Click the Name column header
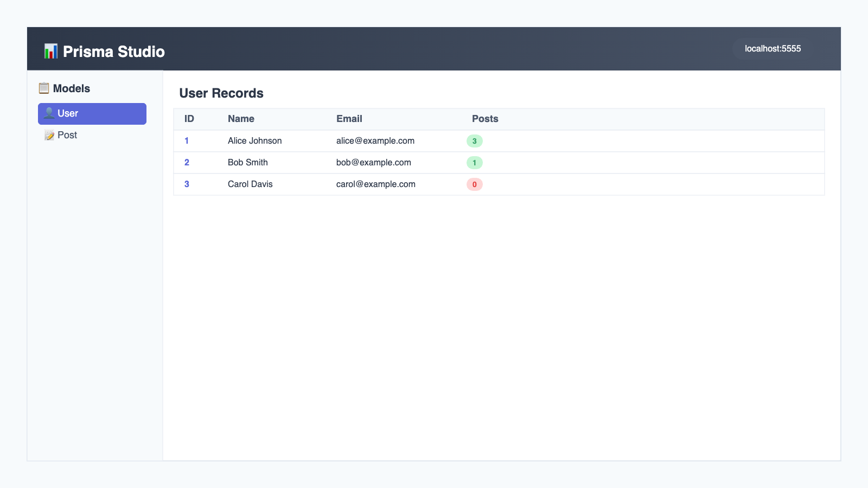868x488 pixels. [x=241, y=119]
